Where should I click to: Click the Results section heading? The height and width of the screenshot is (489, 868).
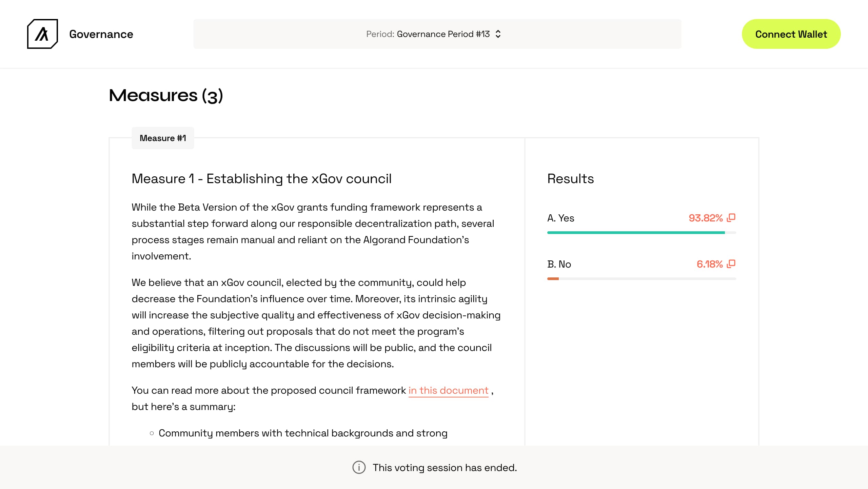point(570,178)
